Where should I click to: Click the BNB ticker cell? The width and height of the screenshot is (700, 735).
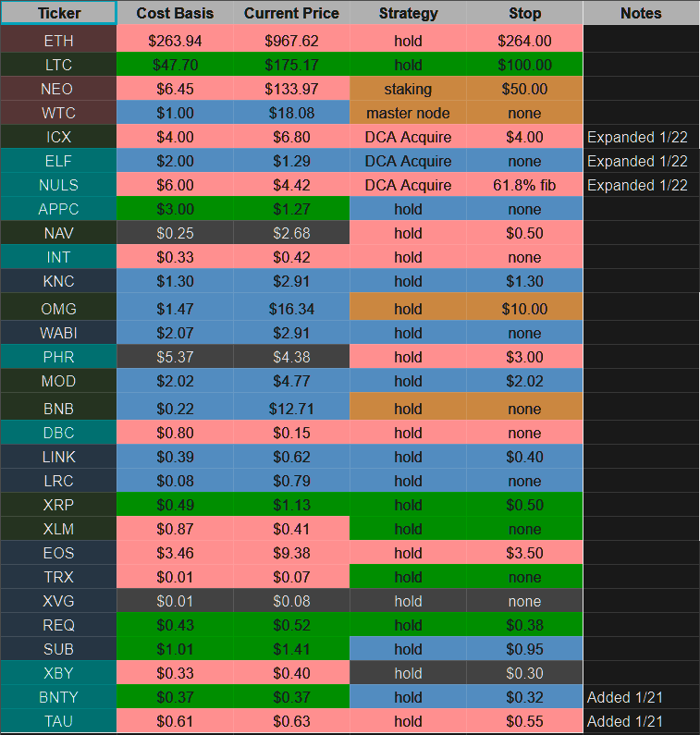pos(59,409)
